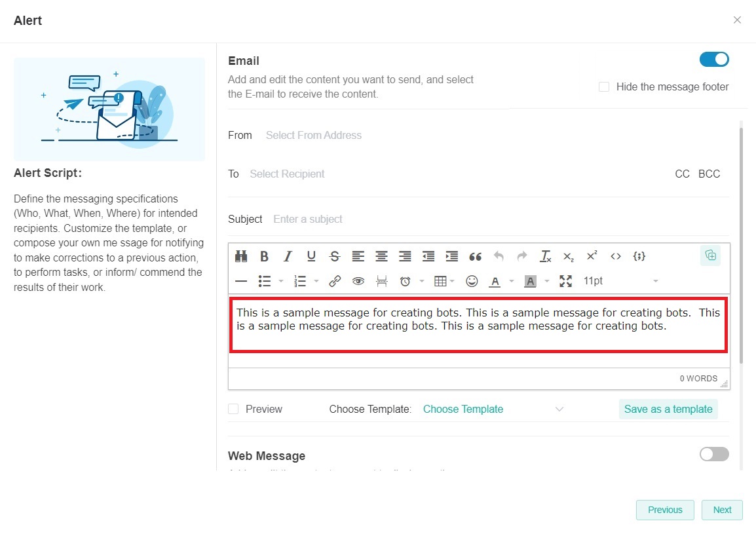This screenshot has width=756, height=534.
Task: Switch editor to fullscreen mode
Action: [x=565, y=281]
